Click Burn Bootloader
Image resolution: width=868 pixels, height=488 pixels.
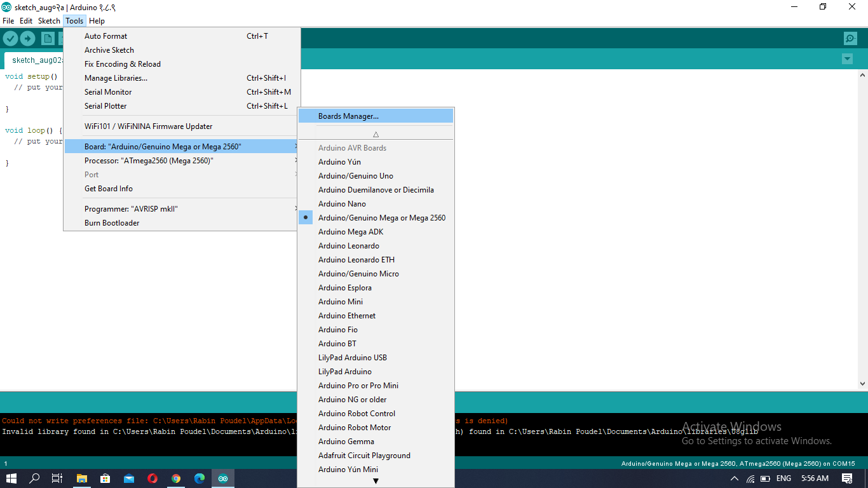tap(112, 223)
